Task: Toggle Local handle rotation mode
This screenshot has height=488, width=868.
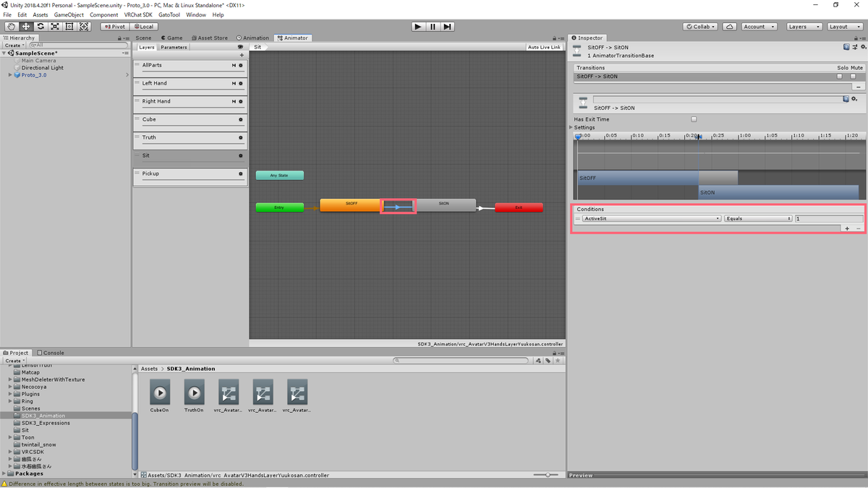Action: (x=144, y=26)
